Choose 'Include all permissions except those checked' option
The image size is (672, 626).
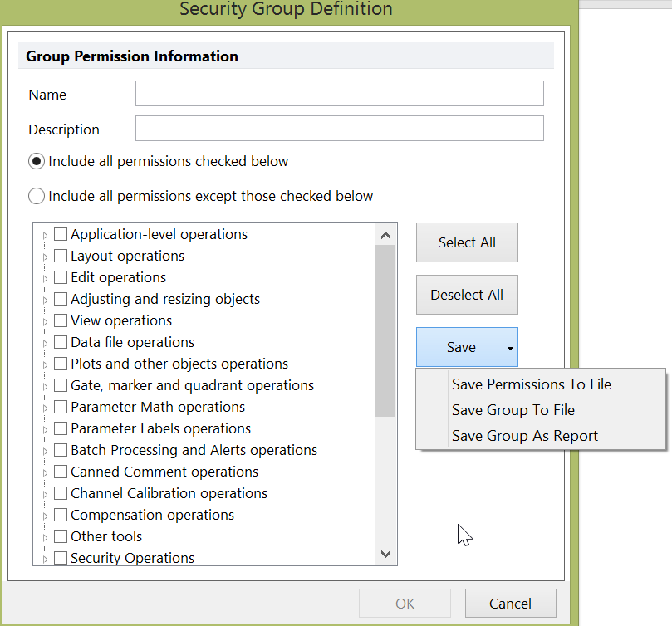37,197
